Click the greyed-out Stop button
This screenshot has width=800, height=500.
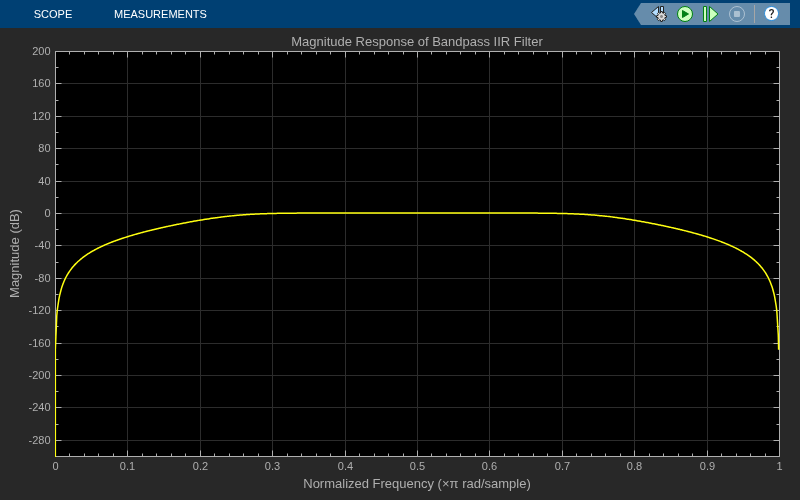coord(737,14)
